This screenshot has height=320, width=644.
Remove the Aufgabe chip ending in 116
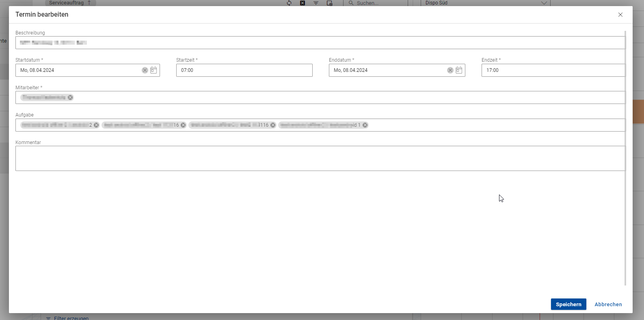pyautogui.click(x=273, y=125)
